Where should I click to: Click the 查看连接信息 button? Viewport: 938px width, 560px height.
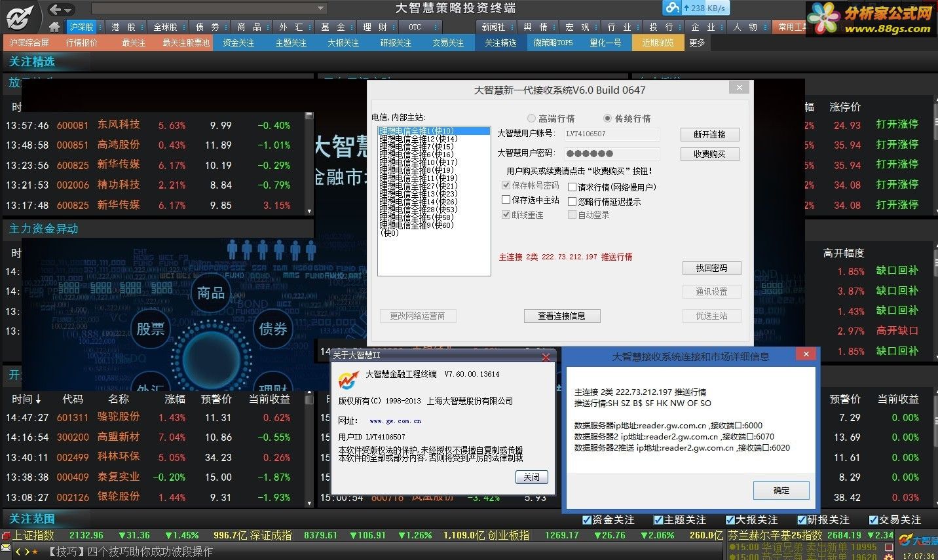click(x=562, y=316)
